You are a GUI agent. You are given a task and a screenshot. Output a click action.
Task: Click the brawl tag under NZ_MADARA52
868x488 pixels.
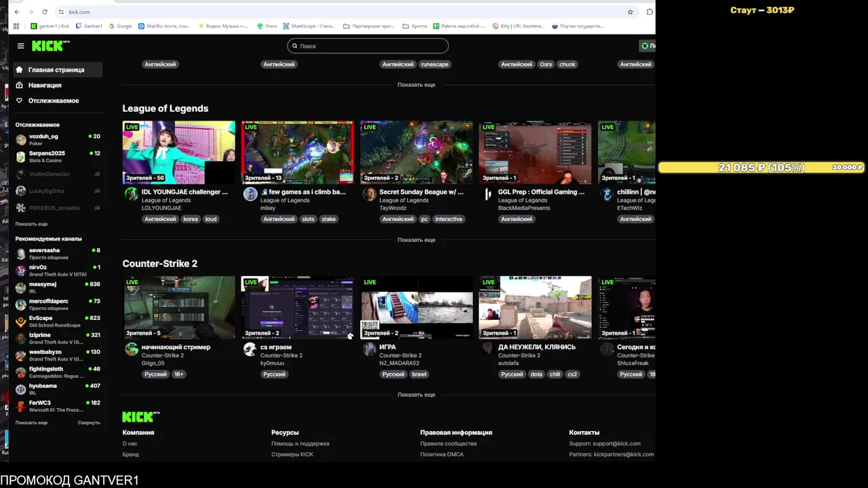click(x=419, y=374)
